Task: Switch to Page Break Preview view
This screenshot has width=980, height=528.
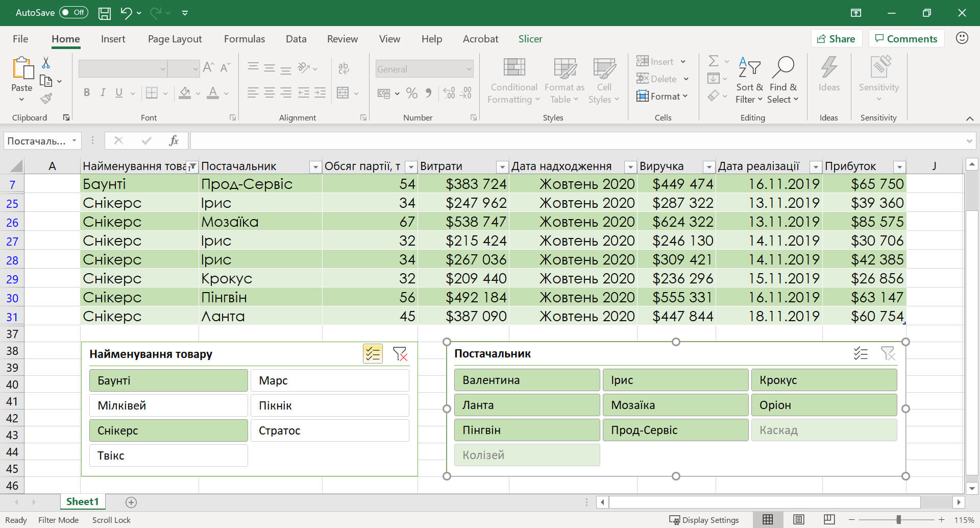Action: pos(829,520)
